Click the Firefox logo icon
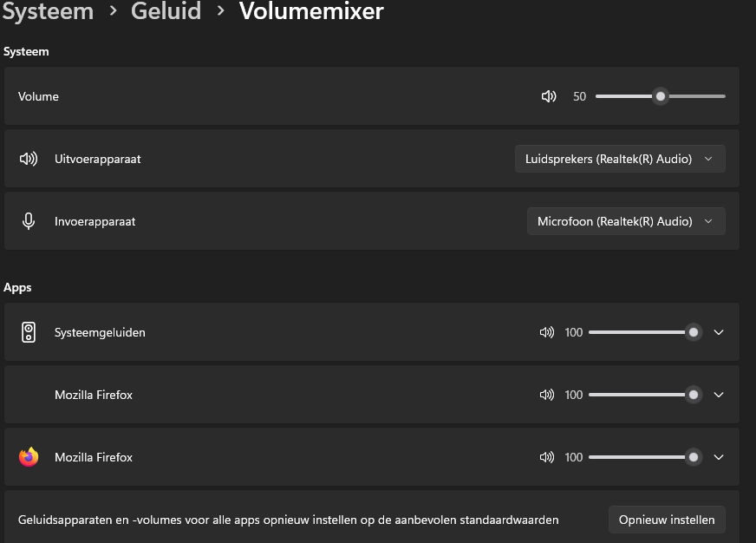756x543 pixels. click(29, 457)
